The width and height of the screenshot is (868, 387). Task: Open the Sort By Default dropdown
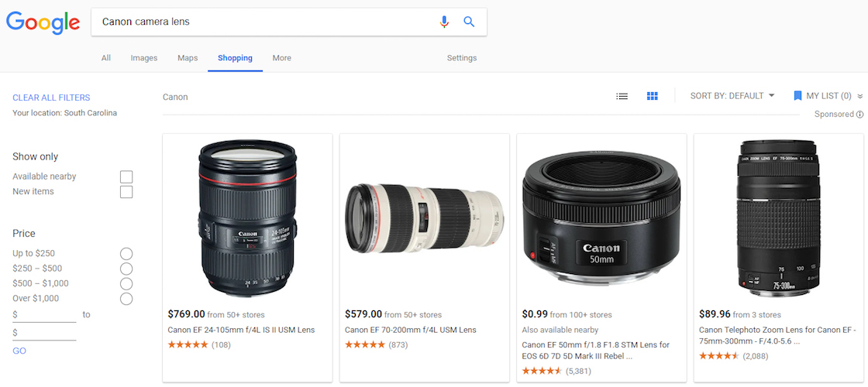point(732,96)
